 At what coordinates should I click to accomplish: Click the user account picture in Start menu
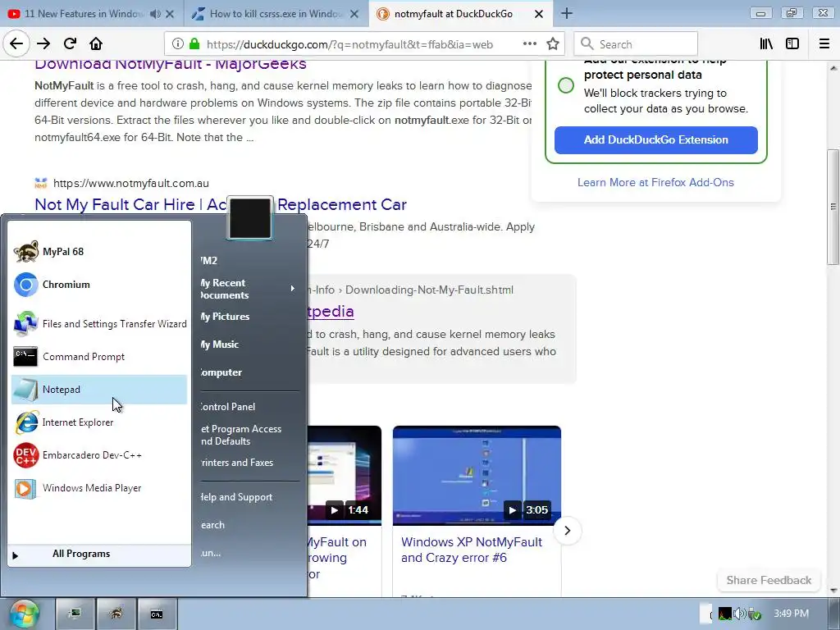tap(249, 218)
